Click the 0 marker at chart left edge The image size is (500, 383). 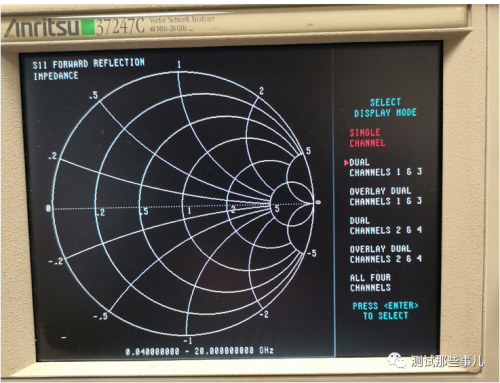click(x=48, y=209)
